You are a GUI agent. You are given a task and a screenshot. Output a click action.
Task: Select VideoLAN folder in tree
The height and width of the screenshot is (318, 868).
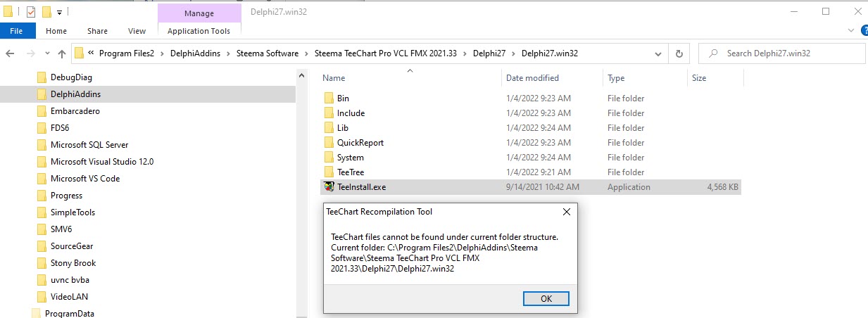point(69,297)
